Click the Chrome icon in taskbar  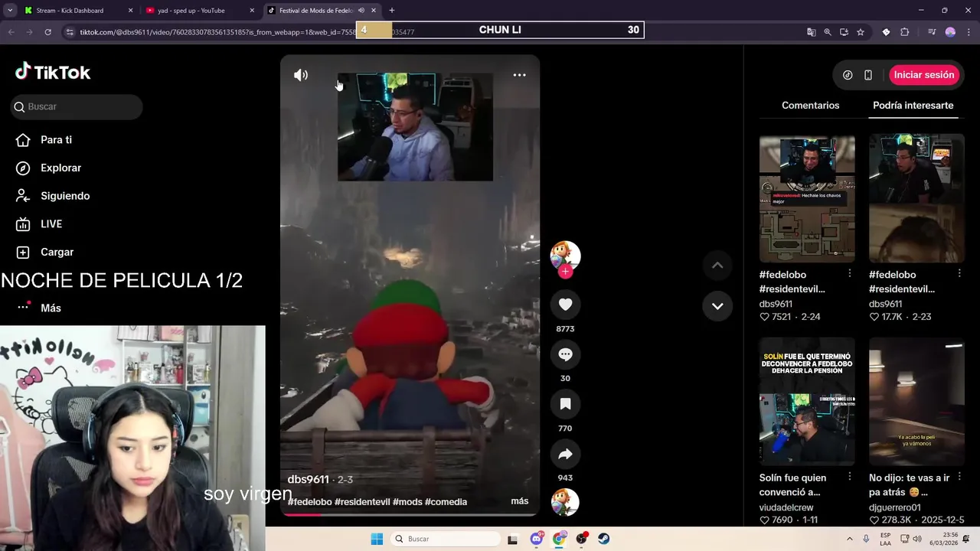pyautogui.click(x=560, y=539)
